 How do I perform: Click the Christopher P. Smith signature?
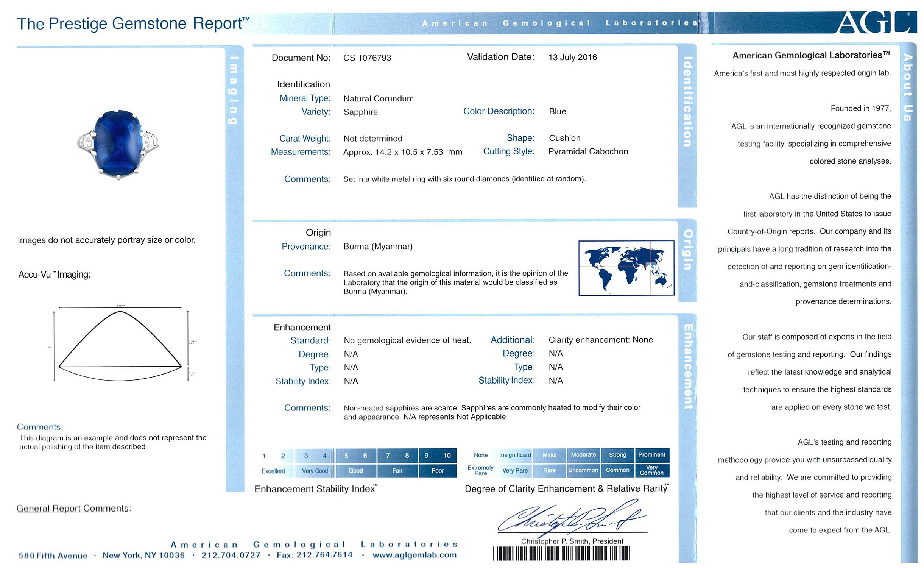pyautogui.click(x=572, y=517)
